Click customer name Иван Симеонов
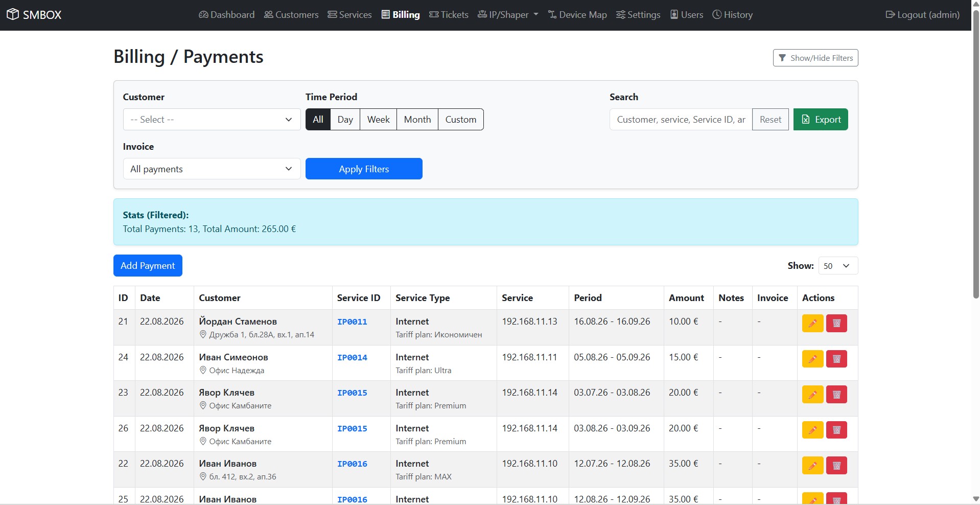Image resolution: width=980 pixels, height=505 pixels. 234,357
